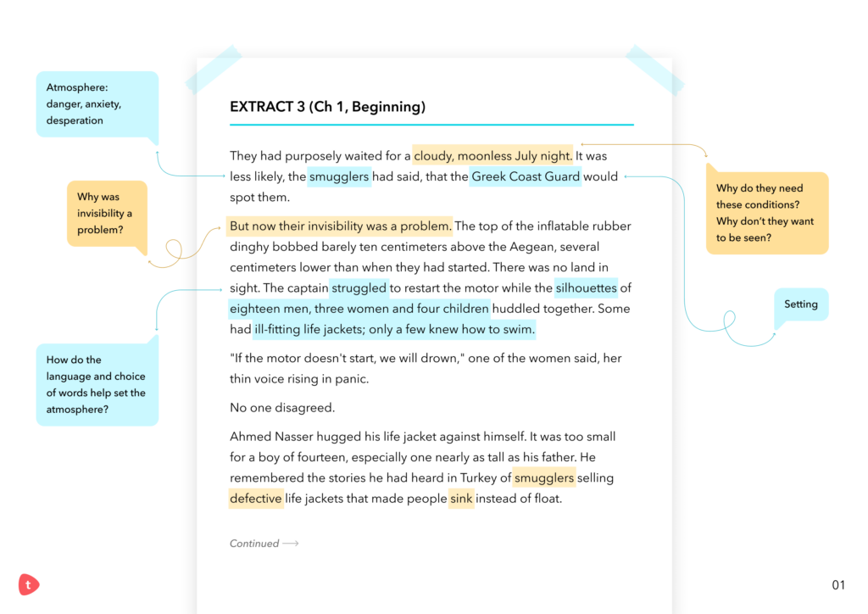Click the highlighted 'Greek Coast Guard' text
The height and width of the screenshot is (614, 868).
click(526, 176)
